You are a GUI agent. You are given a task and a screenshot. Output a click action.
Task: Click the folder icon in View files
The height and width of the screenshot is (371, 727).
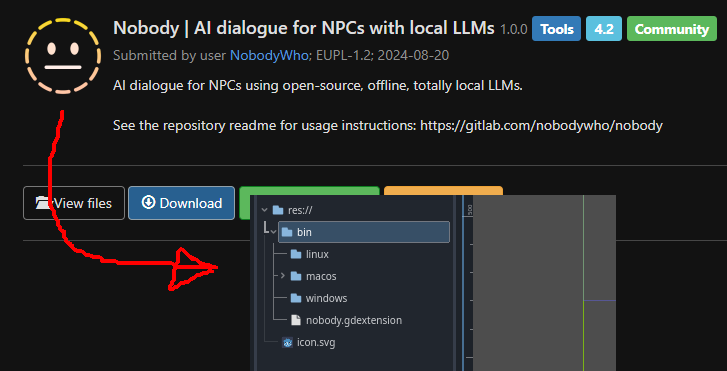click(43, 203)
